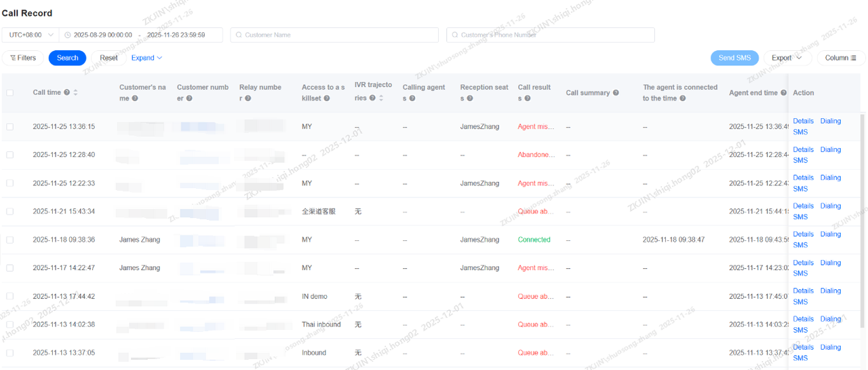
Task: Open Details for the Connected call
Action: [x=803, y=234]
